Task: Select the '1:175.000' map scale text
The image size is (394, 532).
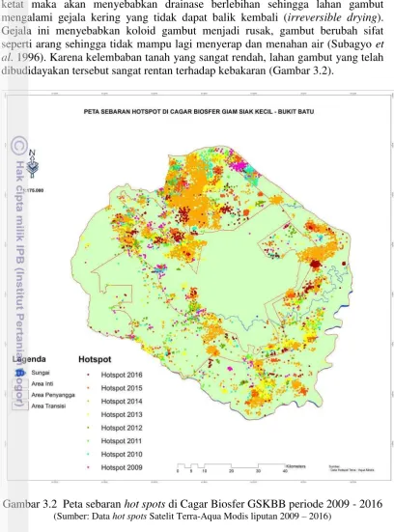Action: 34,190
